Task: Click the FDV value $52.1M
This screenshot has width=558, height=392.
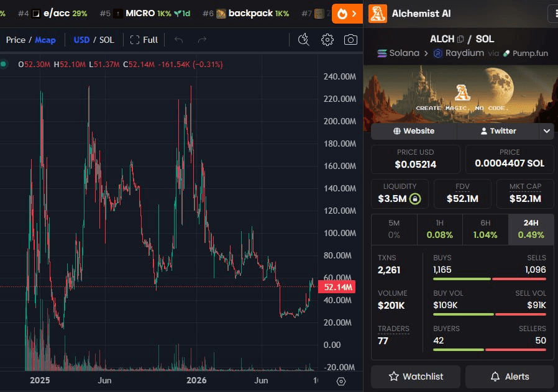Action: click(x=462, y=199)
